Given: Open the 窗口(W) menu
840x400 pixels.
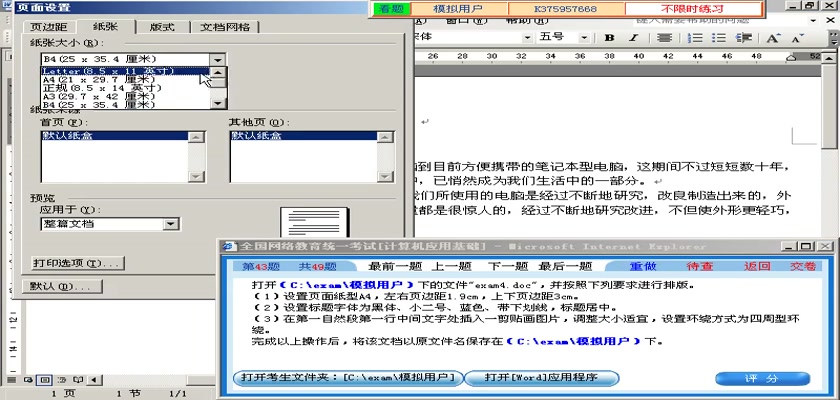Looking at the screenshot, I should pos(467,20).
